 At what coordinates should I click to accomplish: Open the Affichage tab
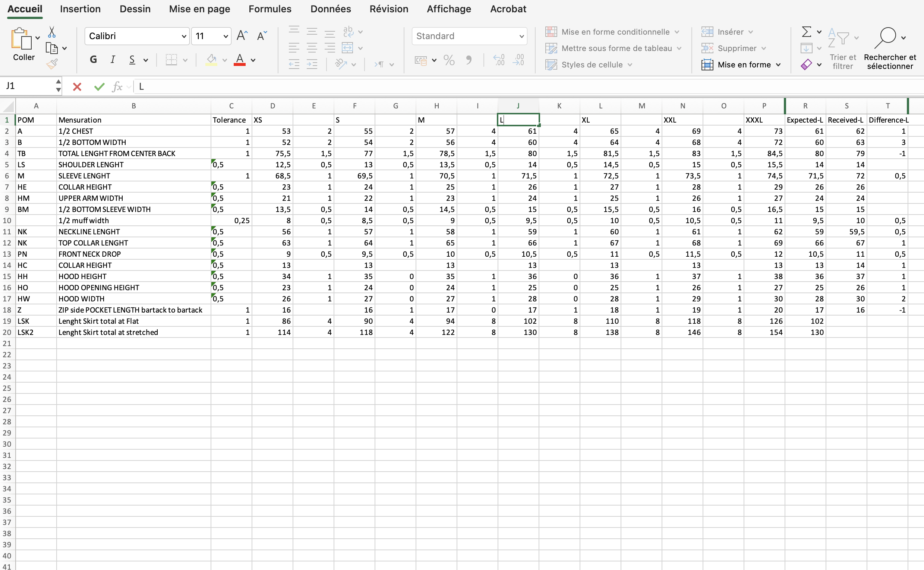(449, 9)
